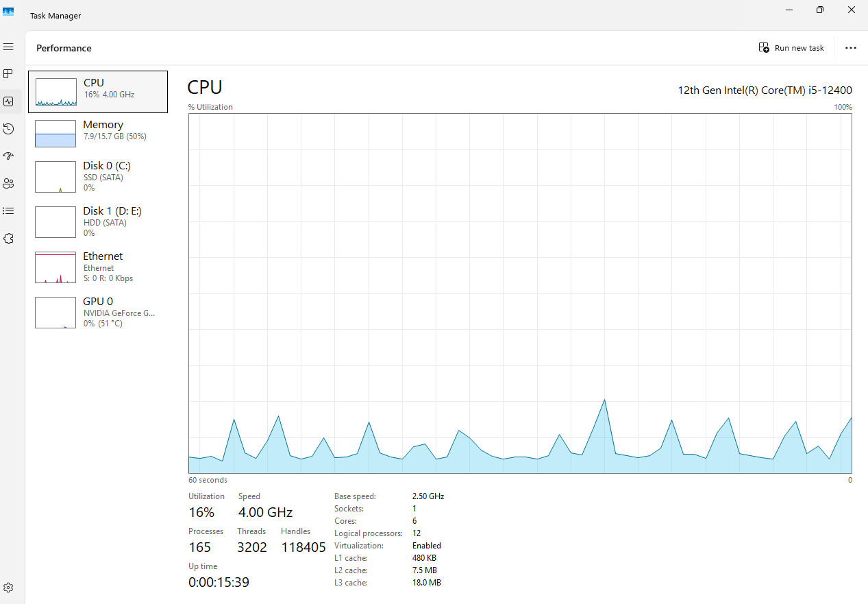
Task: Click the GPU 0% (51 °C) text
Action: point(103,324)
